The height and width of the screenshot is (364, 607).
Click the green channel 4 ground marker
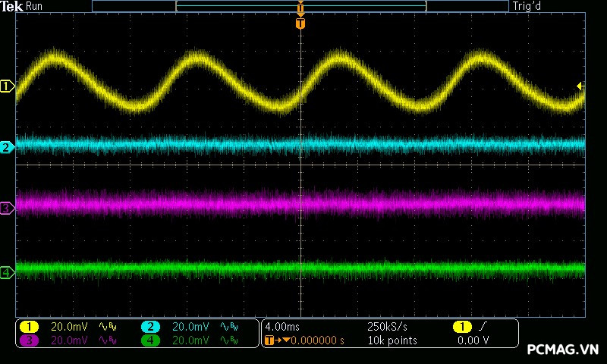pos(7,272)
